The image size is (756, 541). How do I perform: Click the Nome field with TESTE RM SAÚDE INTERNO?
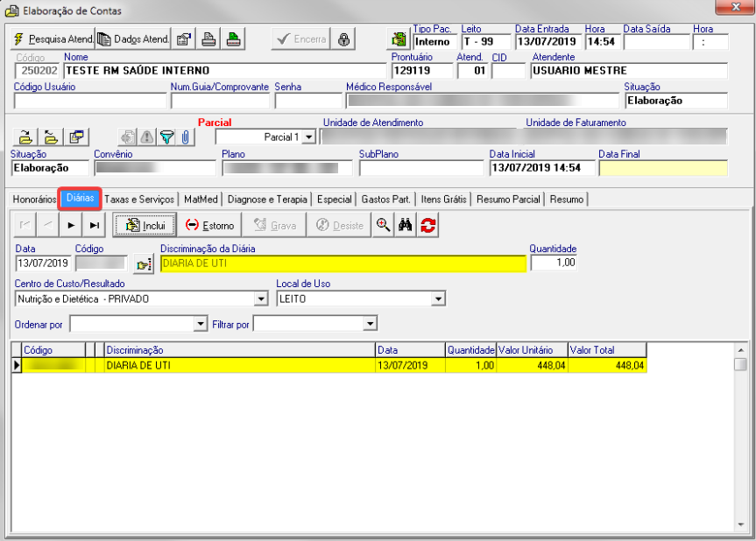click(x=224, y=71)
